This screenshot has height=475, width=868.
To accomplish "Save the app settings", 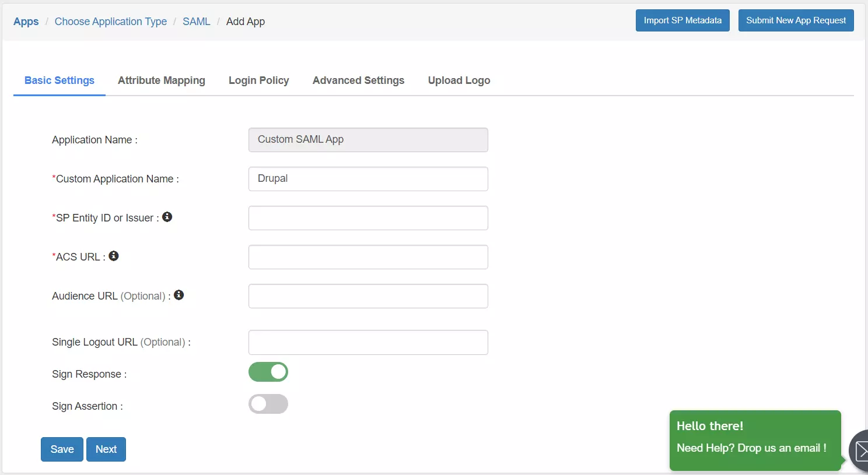I will pyautogui.click(x=62, y=449).
